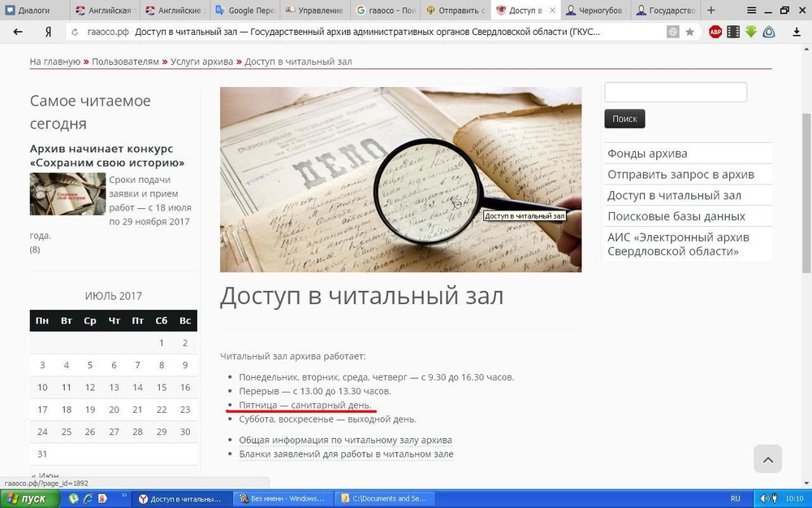812x508 pixels.
Task: Switch to the Google Переводчик tab
Action: point(245,10)
